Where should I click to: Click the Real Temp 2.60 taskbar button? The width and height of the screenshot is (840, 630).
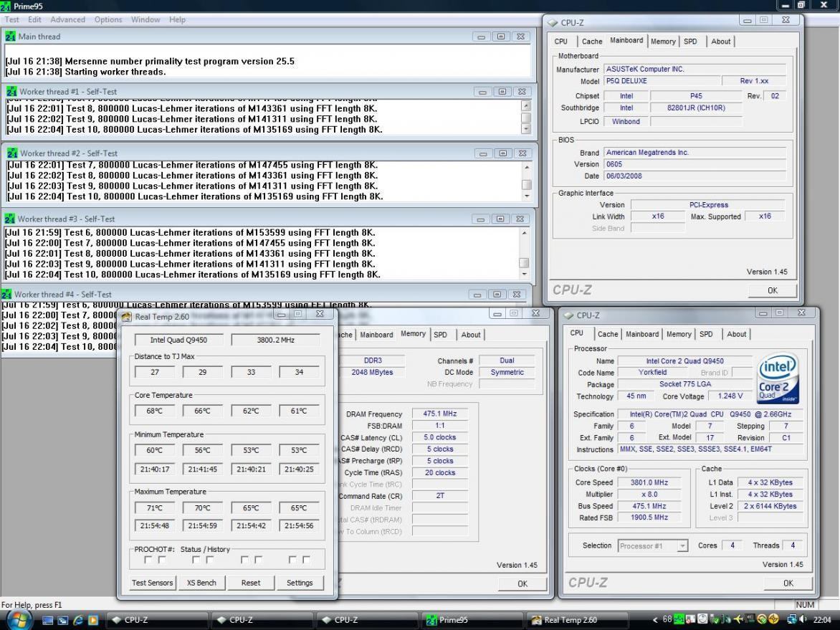point(576,620)
